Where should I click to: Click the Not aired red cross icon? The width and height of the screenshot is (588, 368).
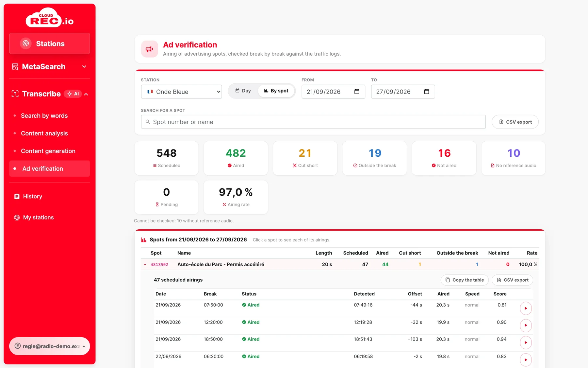[433, 166]
